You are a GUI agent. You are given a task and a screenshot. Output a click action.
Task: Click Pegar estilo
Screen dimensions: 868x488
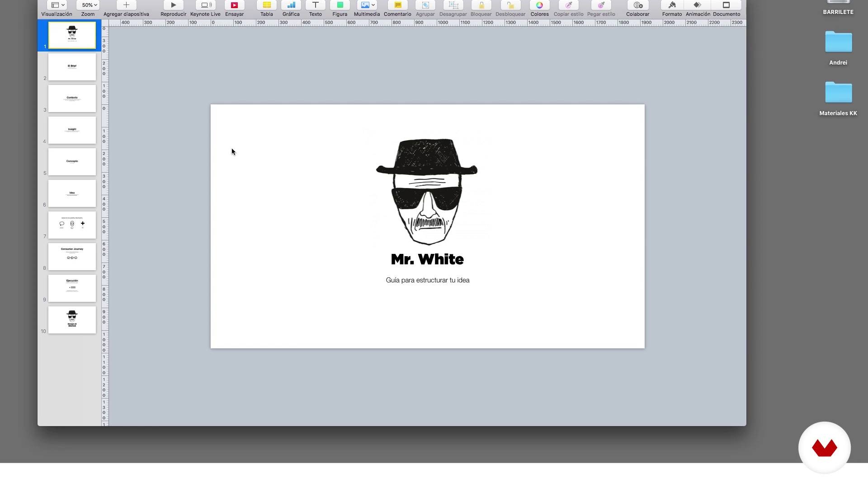(x=601, y=5)
